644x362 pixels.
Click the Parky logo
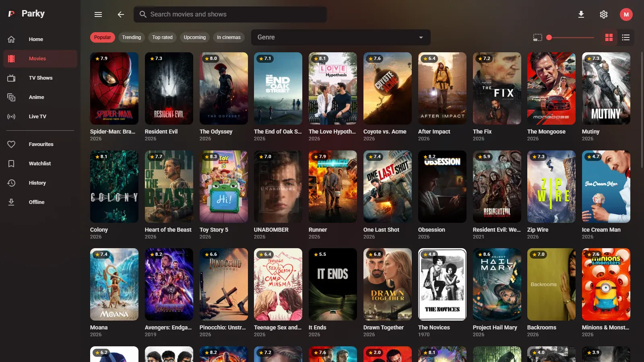pyautogui.click(x=11, y=14)
